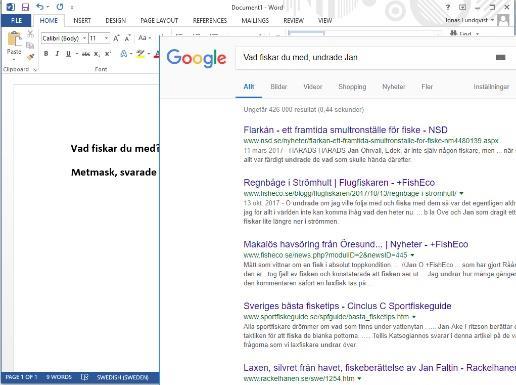Expand dropdown beside rackelhanen.se URL
This screenshot has height=385, width=516.
[359, 379]
